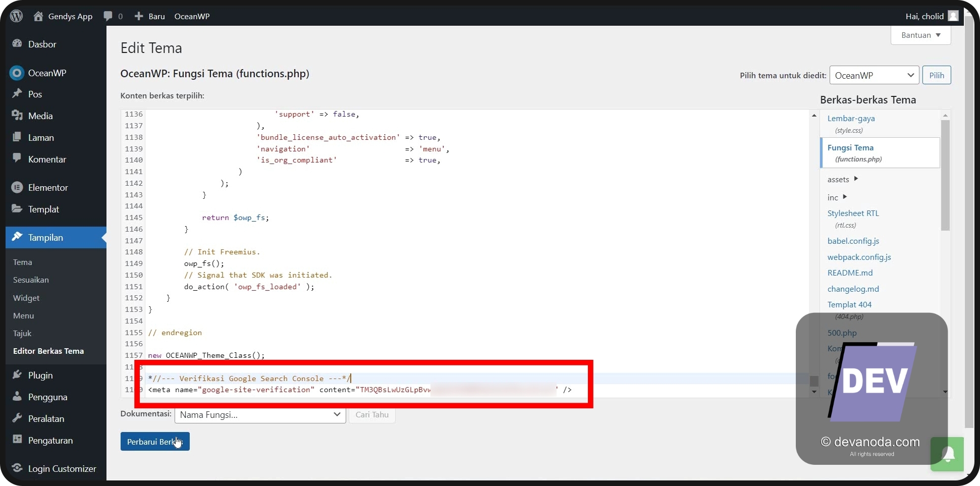This screenshot has height=486, width=980.
Task: Click the Pengaturan settings icon
Action: point(17,440)
